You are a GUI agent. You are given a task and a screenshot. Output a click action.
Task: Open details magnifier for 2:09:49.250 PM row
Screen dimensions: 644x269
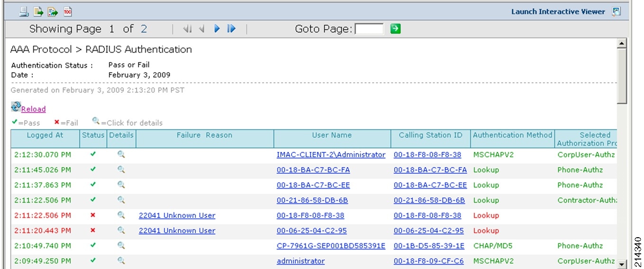click(x=121, y=260)
